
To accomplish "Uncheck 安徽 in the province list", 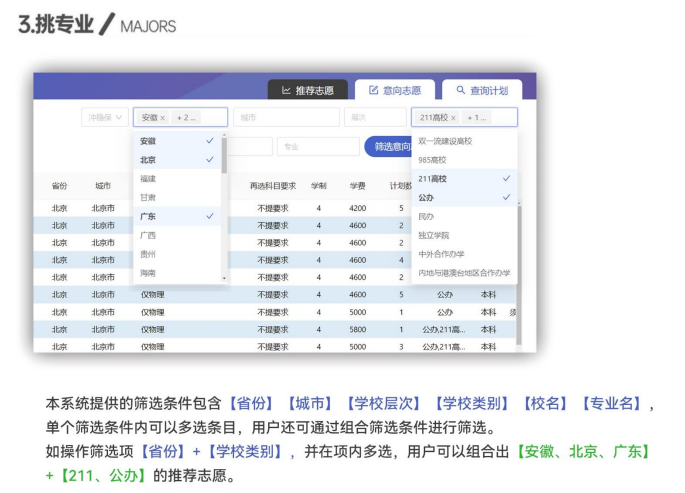I will [x=209, y=141].
